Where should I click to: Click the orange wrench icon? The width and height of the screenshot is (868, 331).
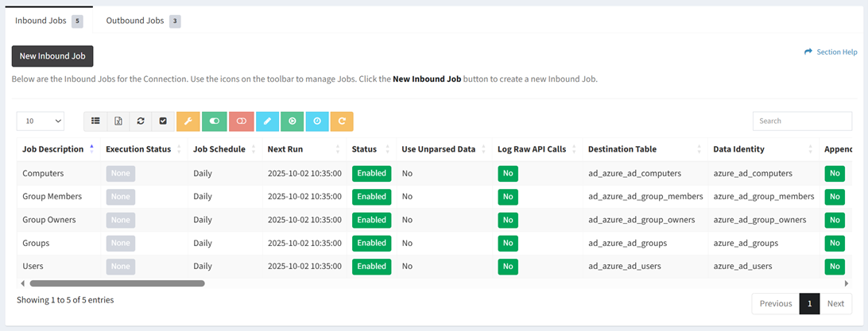coord(188,121)
